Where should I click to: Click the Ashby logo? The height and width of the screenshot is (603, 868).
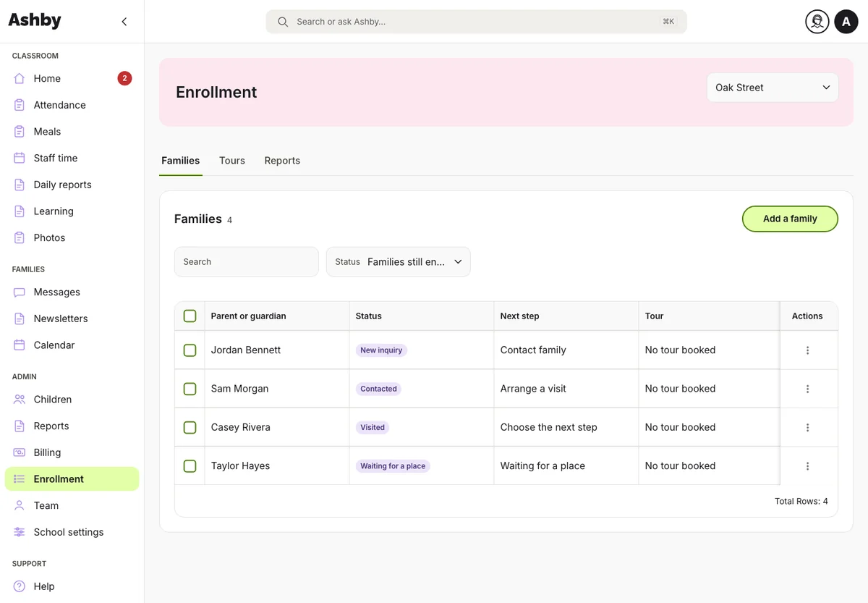click(x=35, y=21)
